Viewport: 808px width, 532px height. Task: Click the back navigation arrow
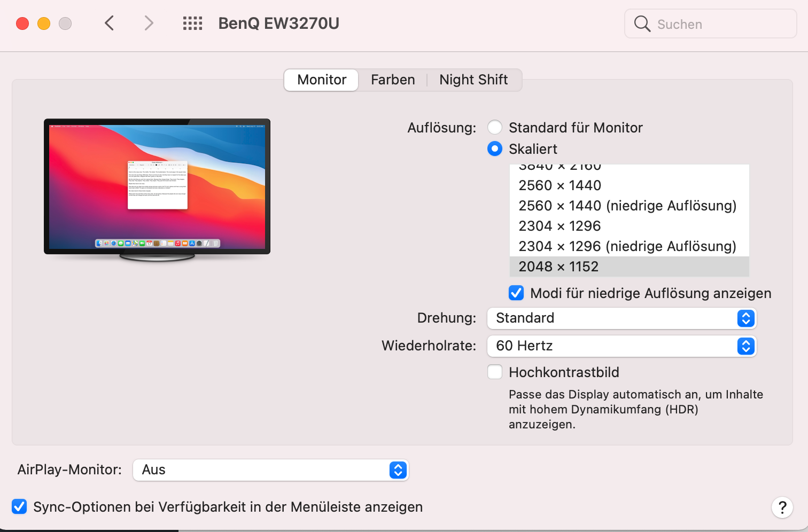[110, 23]
